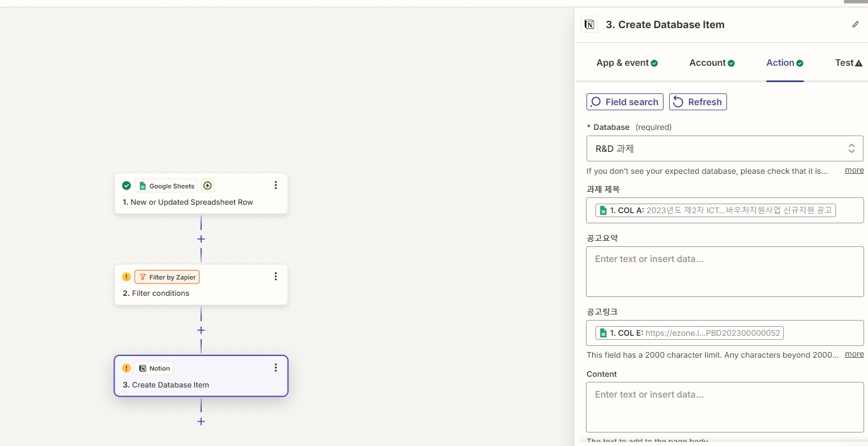Viewport: 868px width, 446px height.
Task: Open the Notion step's three-dot menu
Action: point(275,367)
